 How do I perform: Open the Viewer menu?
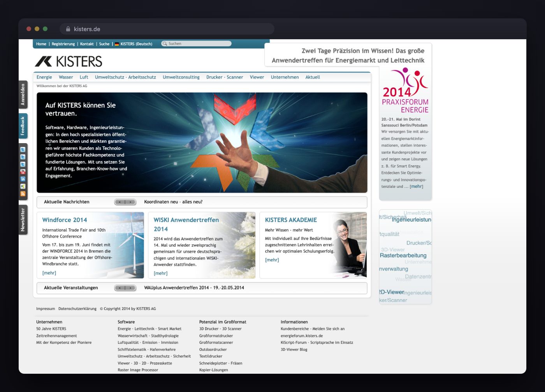pos(257,77)
